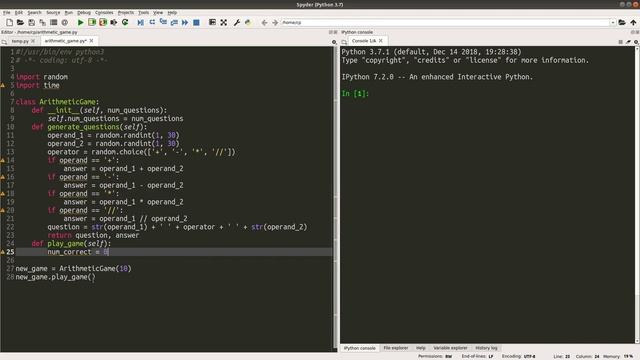Step into function in debugger
The height and width of the screenshot is (360, 640).
tap(163, 22)
